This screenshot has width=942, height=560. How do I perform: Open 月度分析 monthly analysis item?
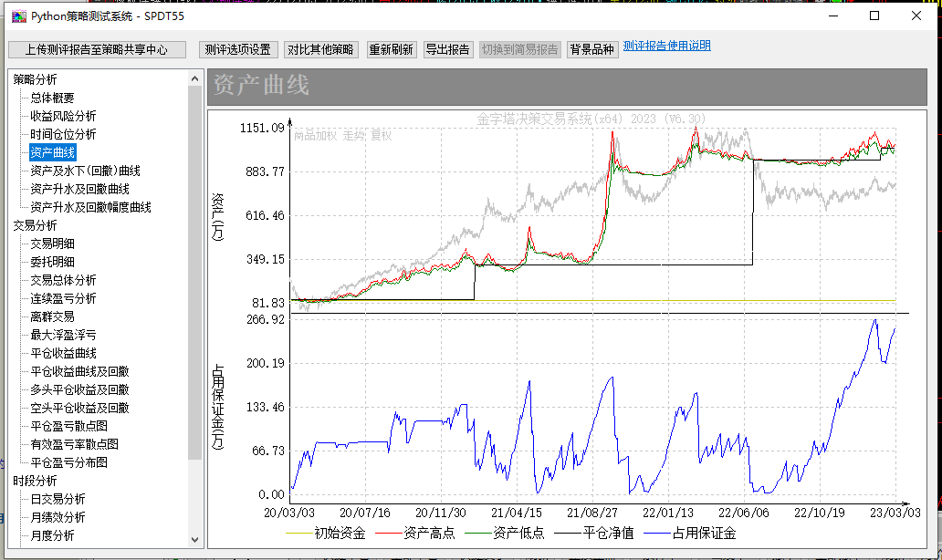coord(52,535)
